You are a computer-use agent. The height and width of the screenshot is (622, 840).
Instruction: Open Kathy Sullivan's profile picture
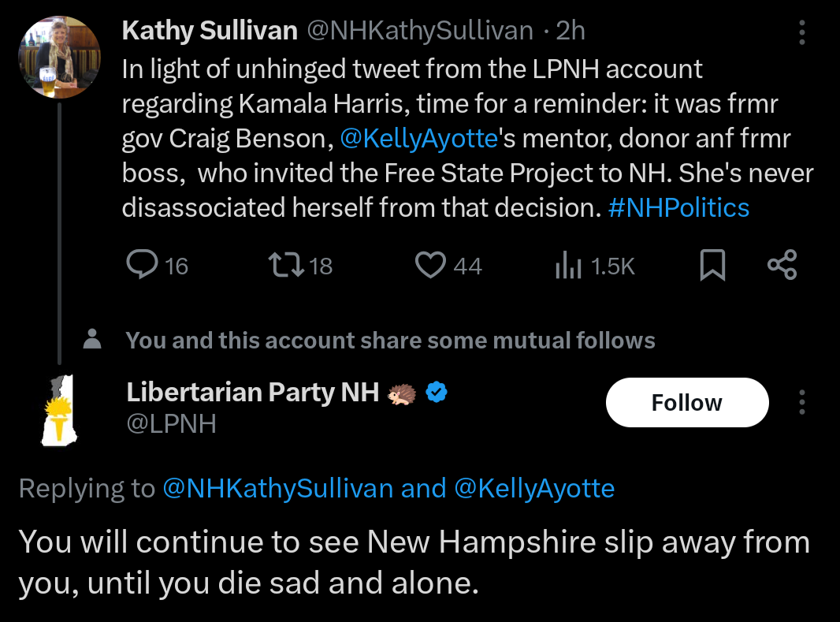pos(59,57)
